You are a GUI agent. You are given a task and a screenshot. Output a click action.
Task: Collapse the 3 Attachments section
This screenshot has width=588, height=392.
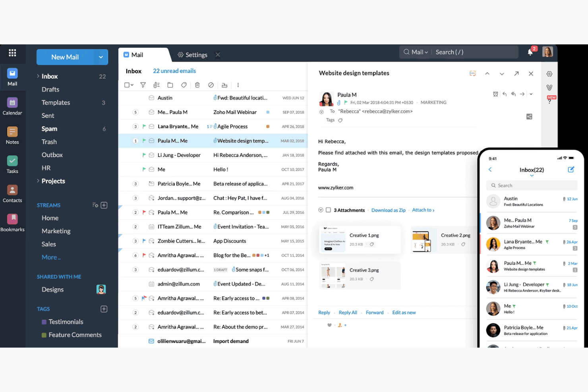(x=321, y=210)
